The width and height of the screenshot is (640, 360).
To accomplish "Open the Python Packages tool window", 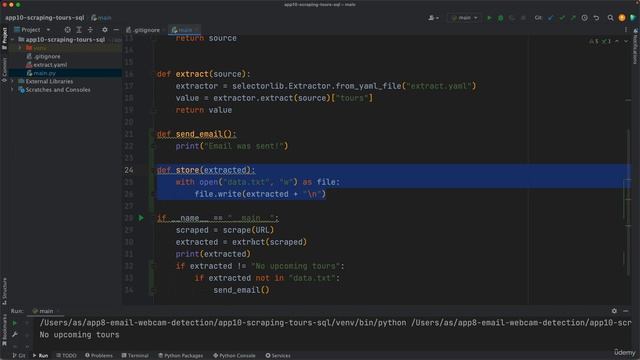I will point(180,356).
